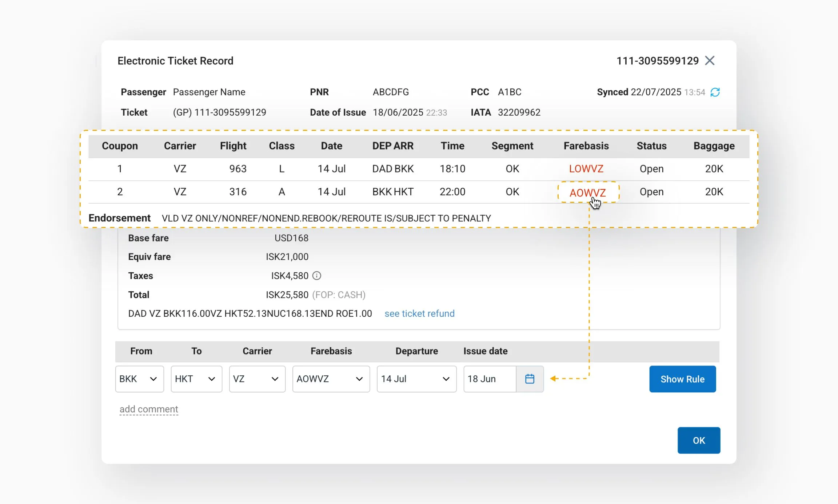Click the taxes info icon
838x504 pixels.
tap(317, 276)
